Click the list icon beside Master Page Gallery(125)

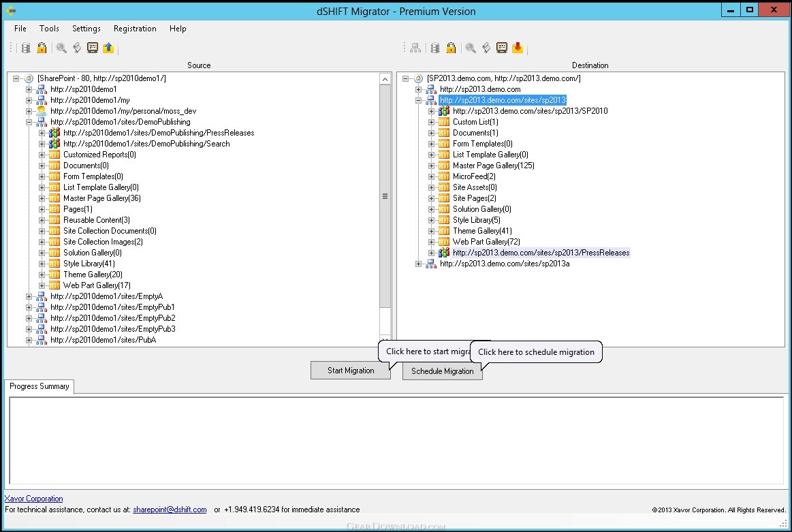point(444,166)
